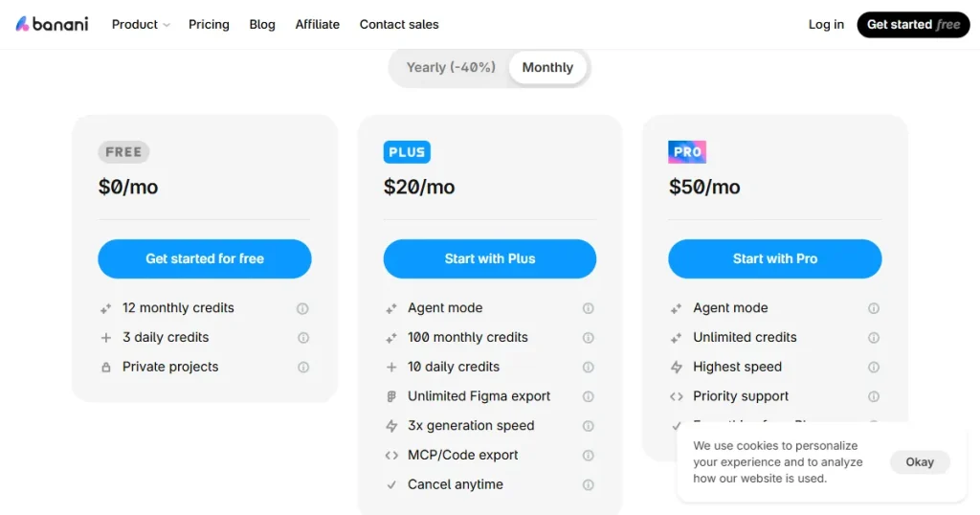980x515 pixels.
Task: Open info icon for 12 monthly credits
Action: [302, 308]
